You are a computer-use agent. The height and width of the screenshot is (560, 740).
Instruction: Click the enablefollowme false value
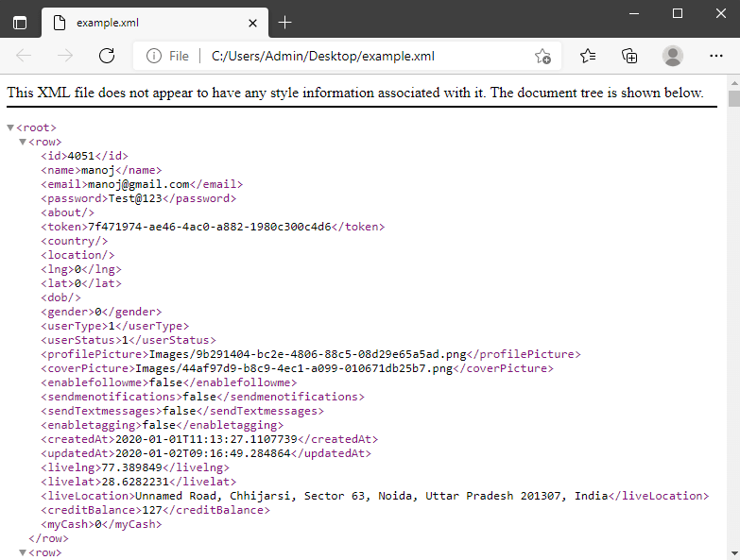(166, 382)
